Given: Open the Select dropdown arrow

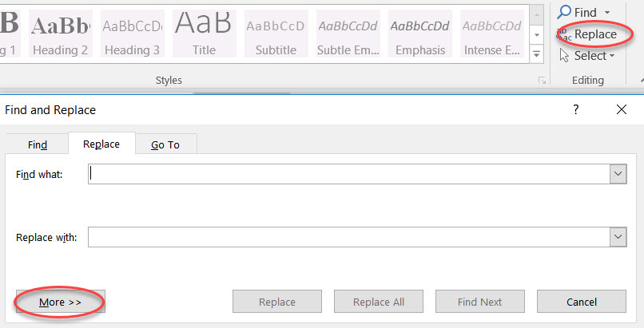Looking at the screenshot, I should 612,56.
